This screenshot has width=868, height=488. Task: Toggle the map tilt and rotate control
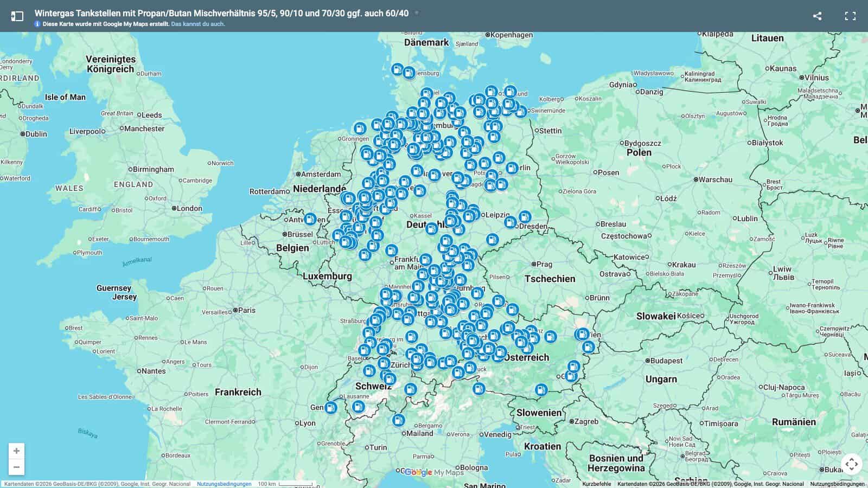851,464
